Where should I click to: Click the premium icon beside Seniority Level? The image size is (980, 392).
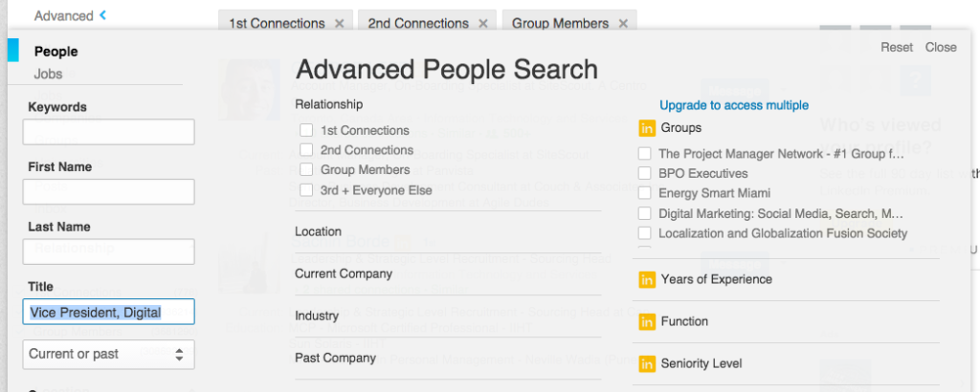[647, 363]
